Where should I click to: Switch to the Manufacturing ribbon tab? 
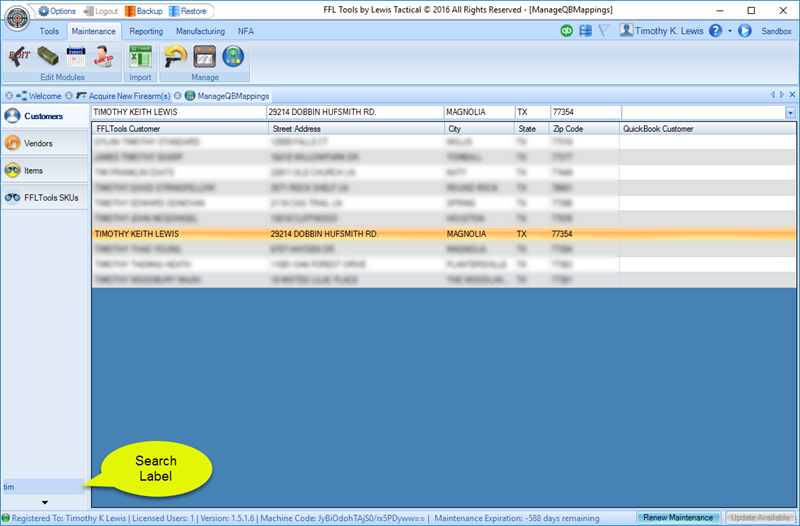(x=201, y=31)
